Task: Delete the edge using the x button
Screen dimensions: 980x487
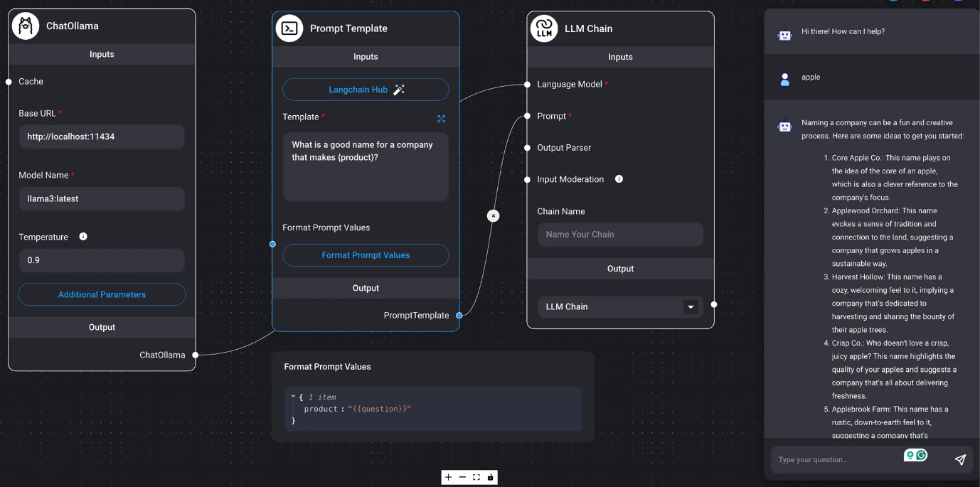Action: click(494, 215)
